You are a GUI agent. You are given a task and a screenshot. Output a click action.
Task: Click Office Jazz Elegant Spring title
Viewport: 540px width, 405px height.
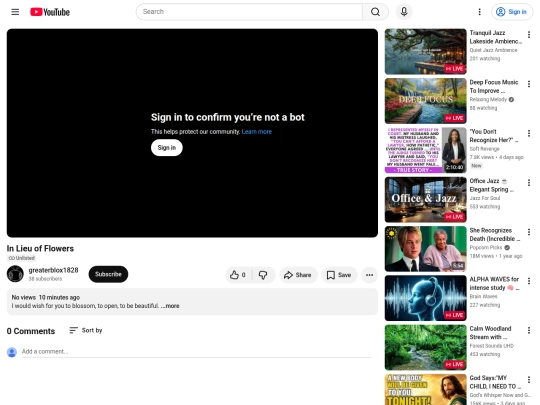click(491, 185)
